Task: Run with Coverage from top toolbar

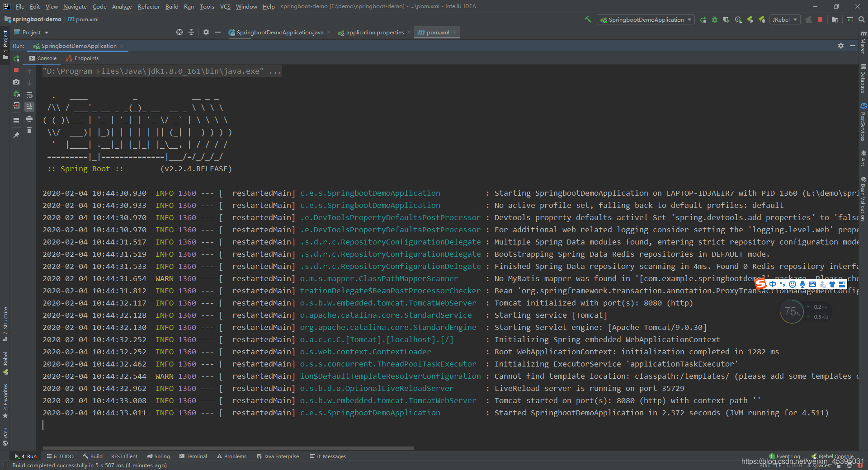Action: pyautogui.click(x=726, y=19)
